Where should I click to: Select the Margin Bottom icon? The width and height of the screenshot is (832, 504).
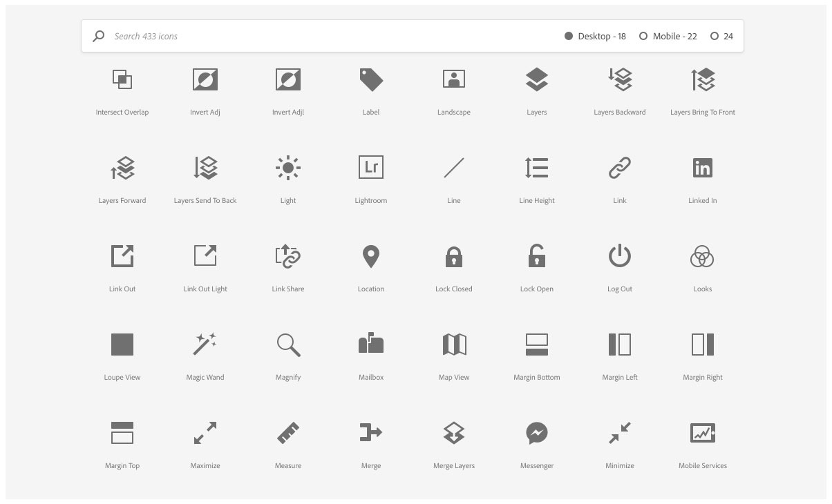click(x=536, y=344)
